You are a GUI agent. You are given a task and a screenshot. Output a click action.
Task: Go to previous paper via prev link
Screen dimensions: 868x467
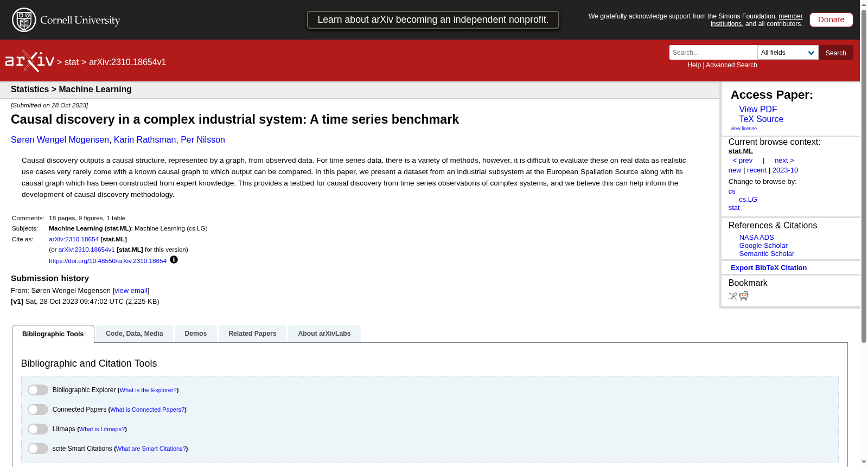(x=743, y=161)
